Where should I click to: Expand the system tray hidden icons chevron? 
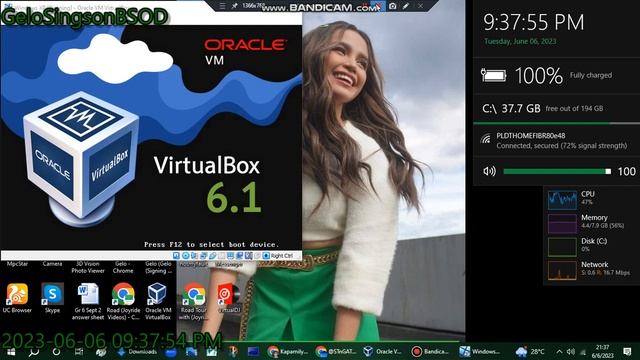559,351
